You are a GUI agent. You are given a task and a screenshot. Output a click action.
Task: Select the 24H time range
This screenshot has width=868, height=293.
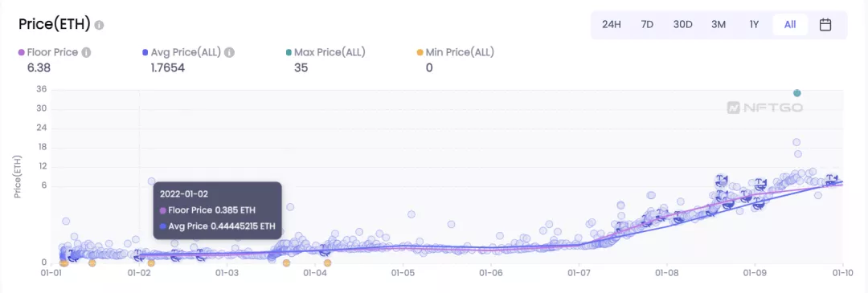click(611, 25)
